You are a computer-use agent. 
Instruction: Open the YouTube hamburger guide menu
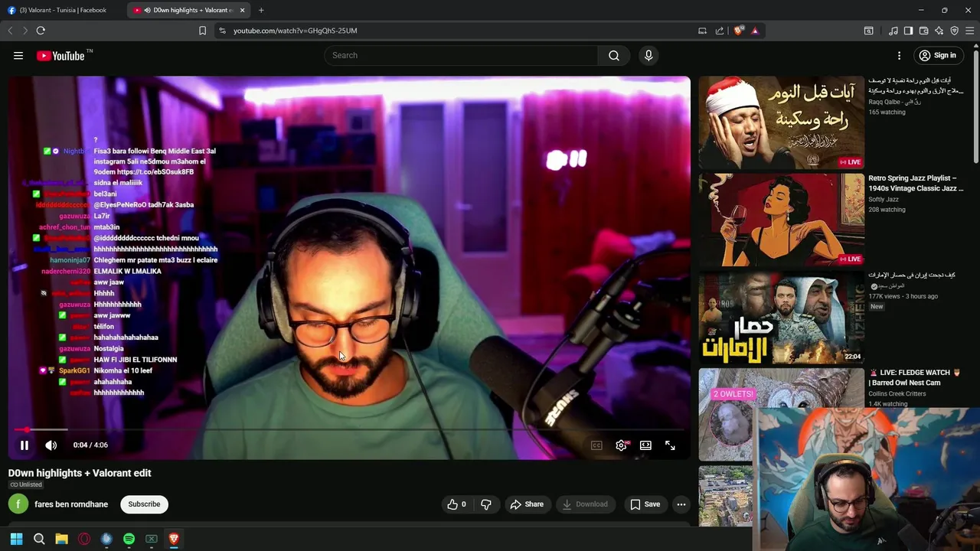(18, 56)
